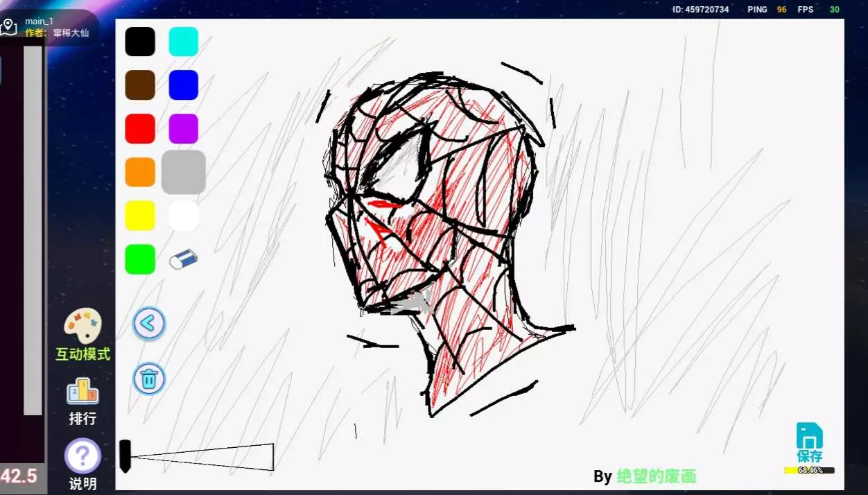This screenshot has height=495, width=868.
Task: Click the vertical gray bar on left
Action: [x=33, y=230]
